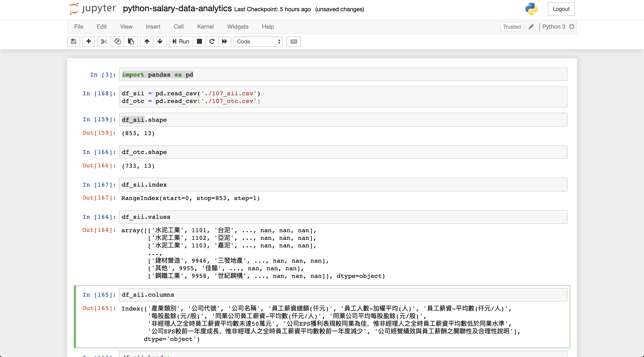Save notebook with the floppy disk icon
The image size is (644, 357).
74,42
